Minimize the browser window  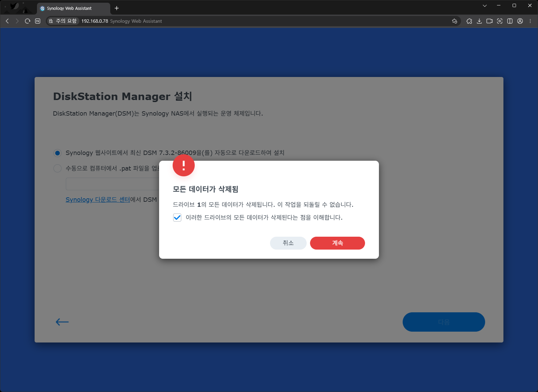[x=499, y=5]
